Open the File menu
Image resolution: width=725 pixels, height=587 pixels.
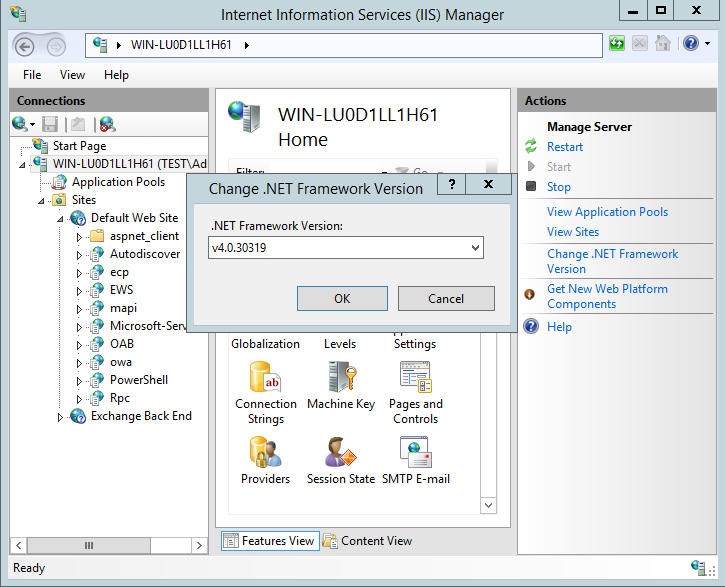click(x=32, y=75)
